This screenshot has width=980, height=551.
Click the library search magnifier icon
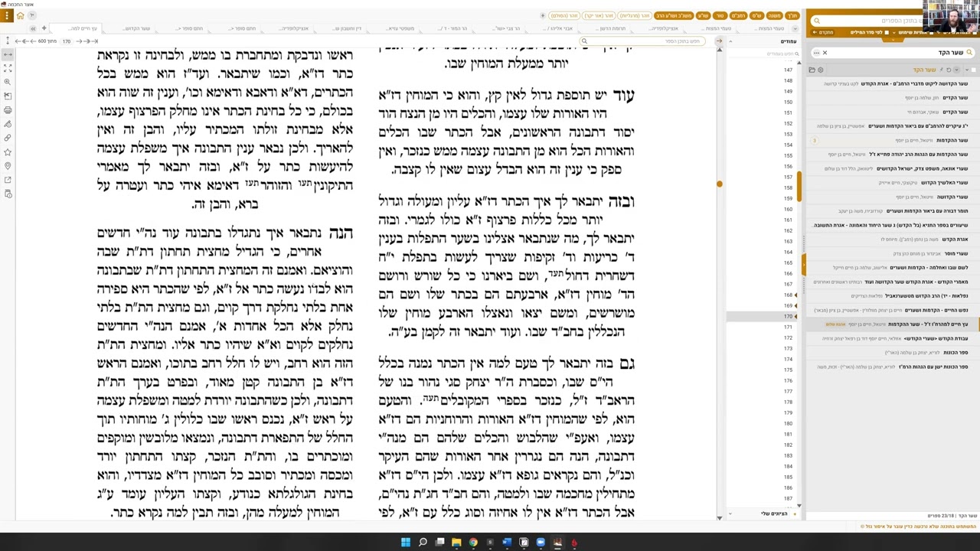pyautogui.click(x=817, y=21)
